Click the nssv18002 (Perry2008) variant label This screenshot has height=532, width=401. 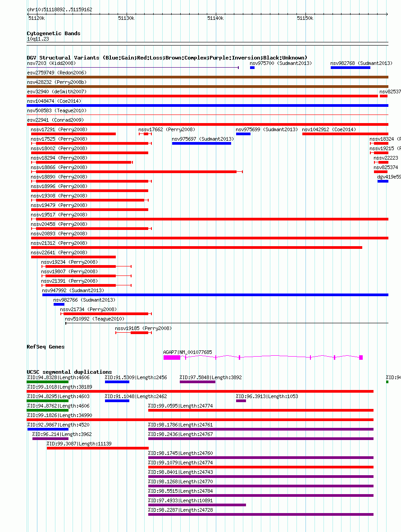point(59,149)
